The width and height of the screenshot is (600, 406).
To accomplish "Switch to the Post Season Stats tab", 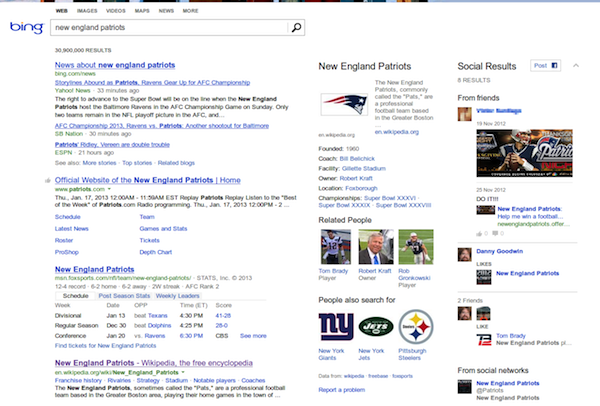I will coord(124,296).
